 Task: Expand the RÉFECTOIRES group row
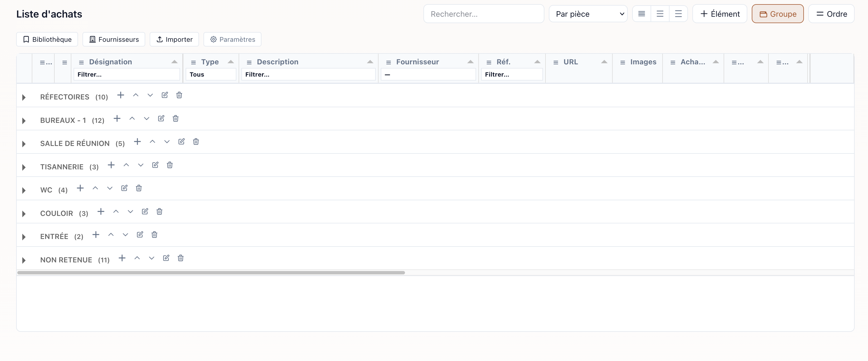click(24, 97)
